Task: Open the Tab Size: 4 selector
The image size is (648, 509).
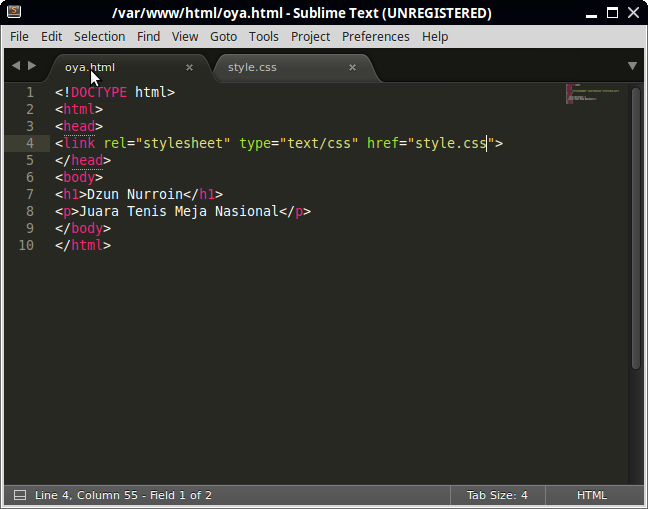Action: (x=497, y=495)
